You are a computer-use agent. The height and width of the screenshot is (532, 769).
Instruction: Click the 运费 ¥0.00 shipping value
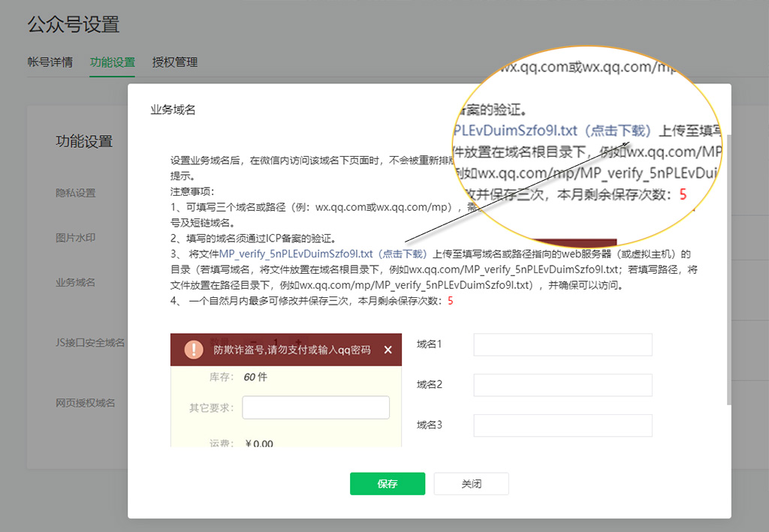click(259, 443)
